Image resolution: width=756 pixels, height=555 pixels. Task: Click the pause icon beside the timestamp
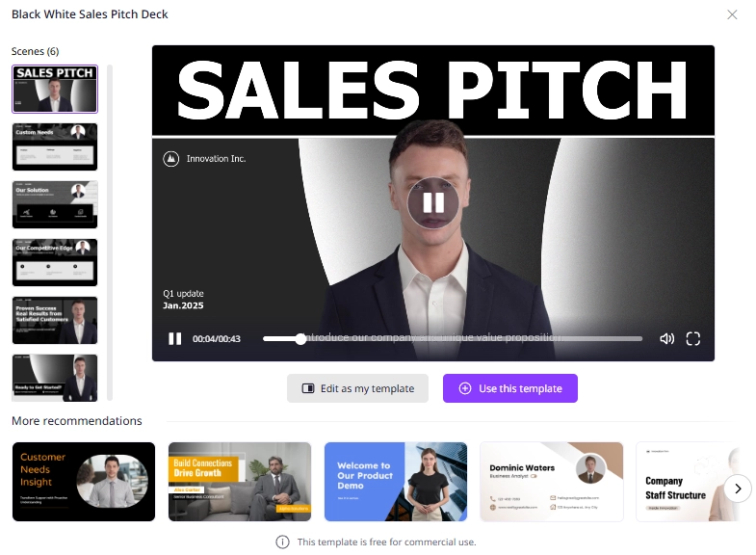click(175, 339)
